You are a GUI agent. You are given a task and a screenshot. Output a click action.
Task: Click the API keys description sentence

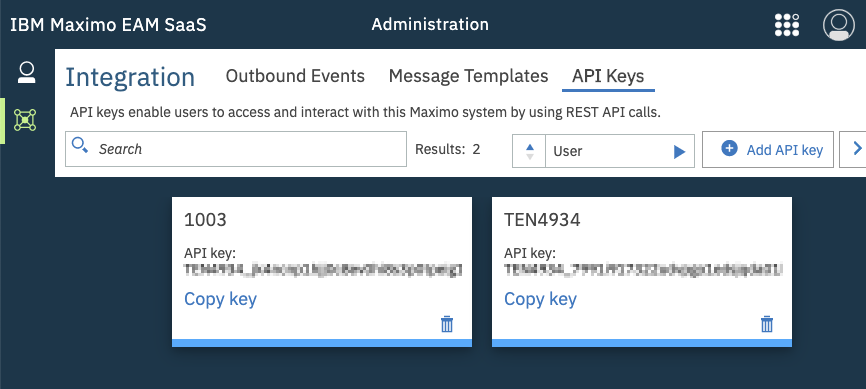pos(366,113)
